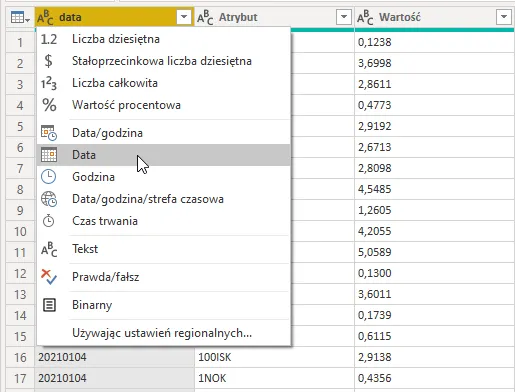This screenshot has width=515, height=392.
Task: Open the data column filter dropdown
Action: (184, 17)
